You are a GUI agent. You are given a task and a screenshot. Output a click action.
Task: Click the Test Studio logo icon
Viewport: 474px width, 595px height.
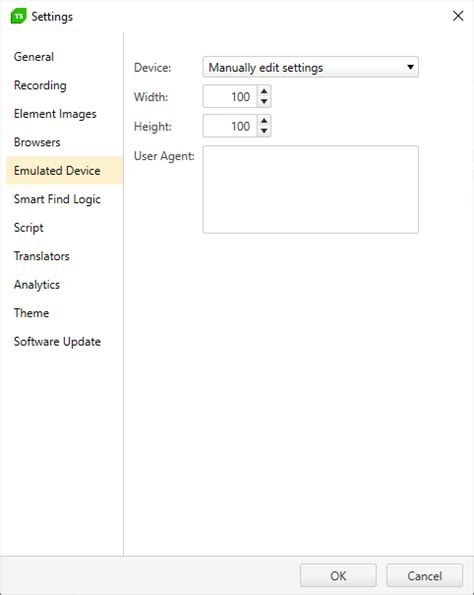18,16
